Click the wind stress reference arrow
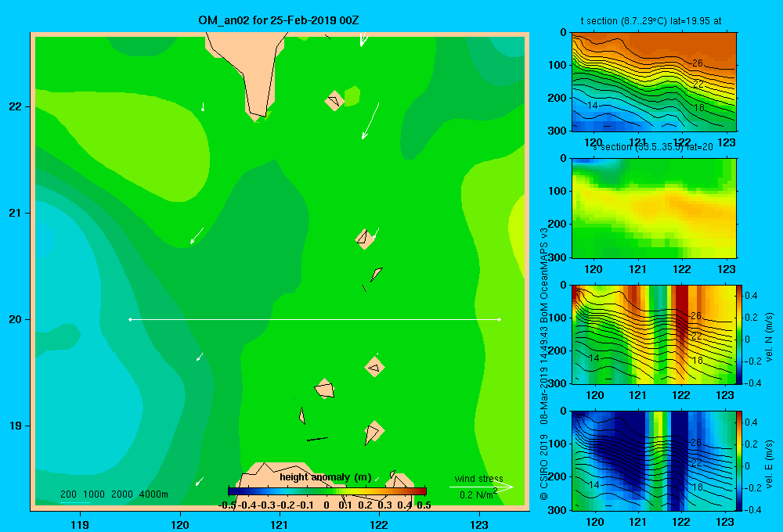Image resolution: width=783 pixels, height=532 pixels. pyautogui.click(x=482, y=487)
